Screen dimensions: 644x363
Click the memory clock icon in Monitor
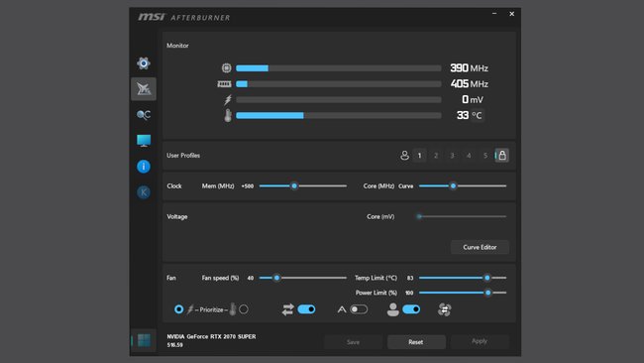tap(224, 84)
